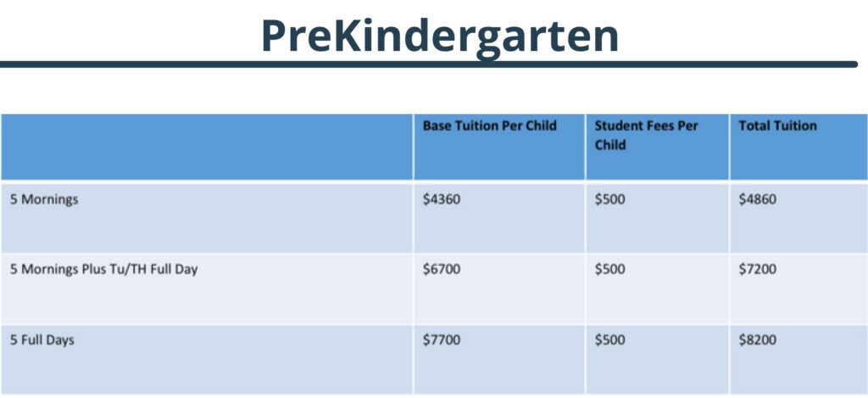
Task: Click the PreKindergarten heading
Action: click(440, 37)
